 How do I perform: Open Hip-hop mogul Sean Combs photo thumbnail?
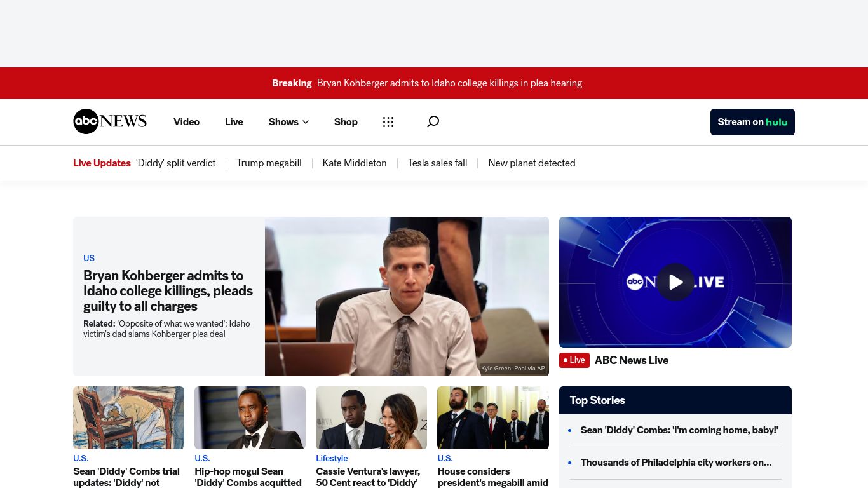click(x=250, y=417)
